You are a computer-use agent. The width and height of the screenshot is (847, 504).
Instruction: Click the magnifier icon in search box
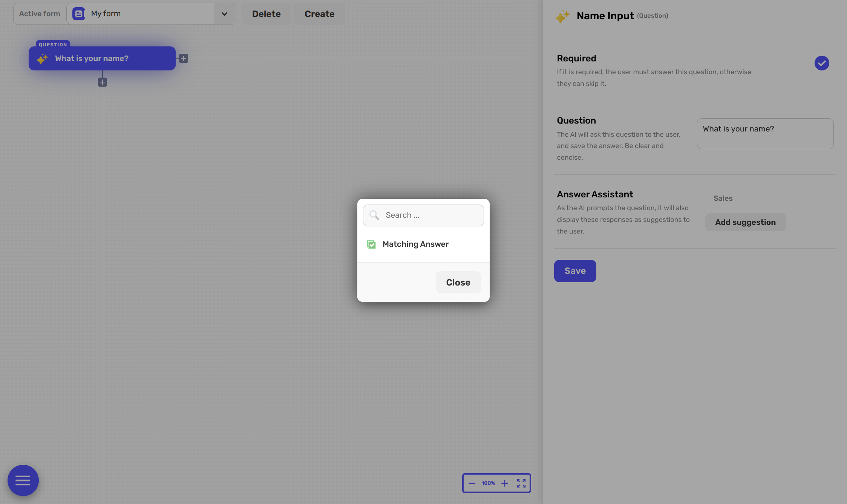click(374, 215)
